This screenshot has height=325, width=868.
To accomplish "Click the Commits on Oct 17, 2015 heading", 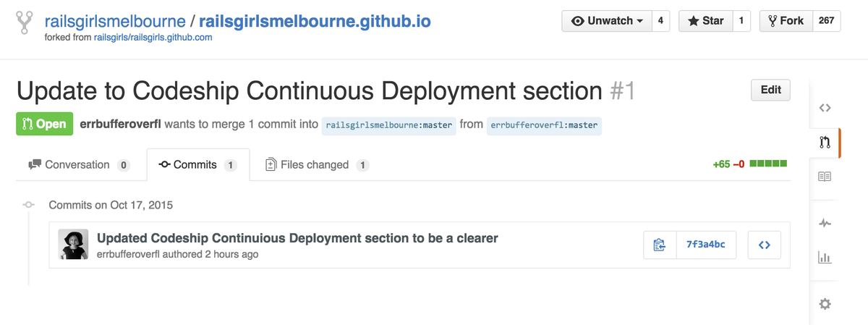I will coord(111,205).
